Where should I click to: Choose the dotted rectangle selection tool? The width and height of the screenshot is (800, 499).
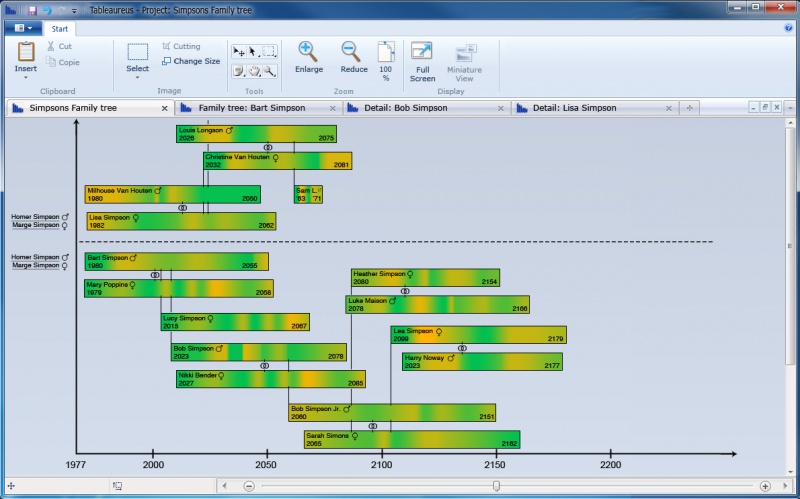[269, 50]
